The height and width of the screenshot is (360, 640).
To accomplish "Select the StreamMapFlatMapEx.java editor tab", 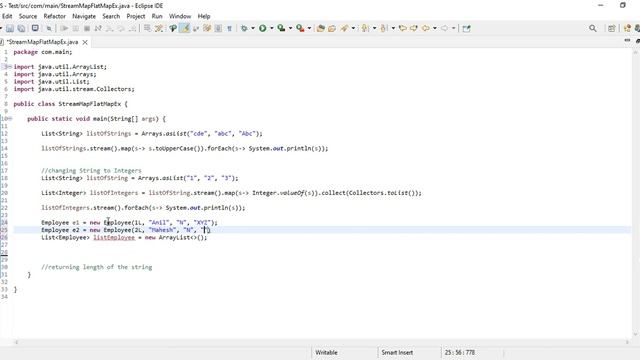I will click(42, 42).
